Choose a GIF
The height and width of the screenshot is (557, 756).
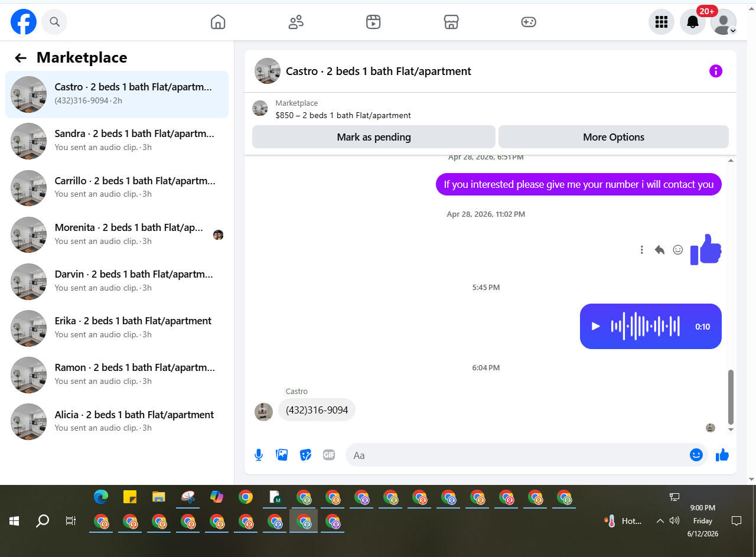[x=329, y=455]
